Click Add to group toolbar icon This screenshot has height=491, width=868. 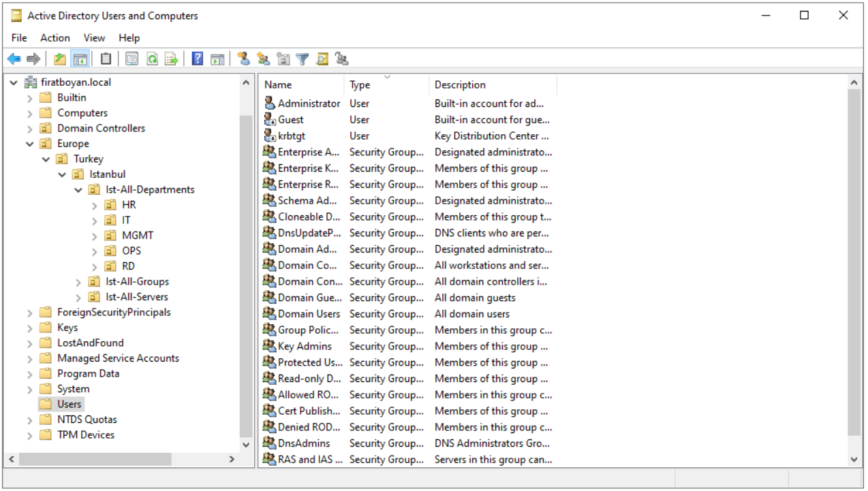coord(342,59)
